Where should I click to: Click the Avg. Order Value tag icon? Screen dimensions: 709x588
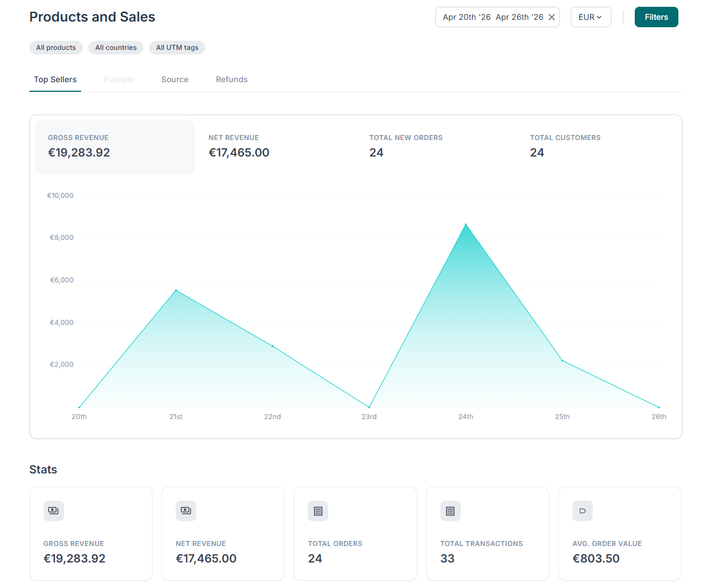(x=583, y=511)
